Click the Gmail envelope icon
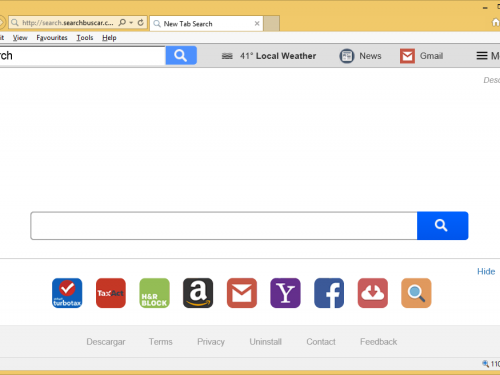 (407, 56)
